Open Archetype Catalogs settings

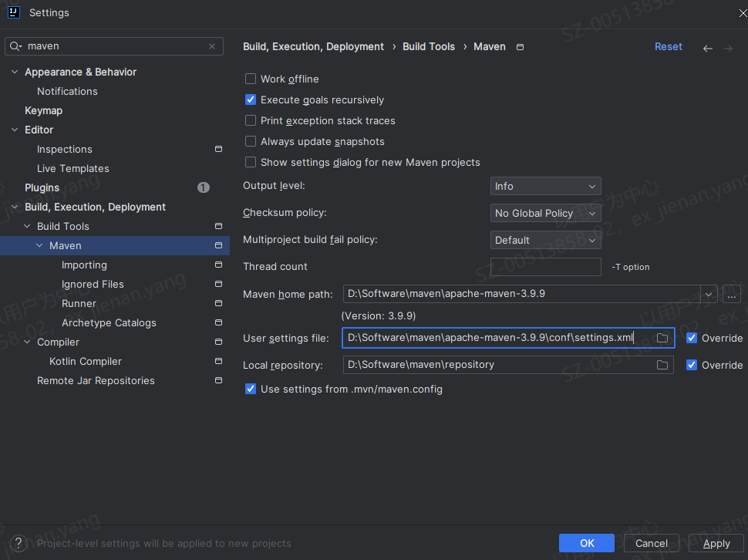click(109, 323)
